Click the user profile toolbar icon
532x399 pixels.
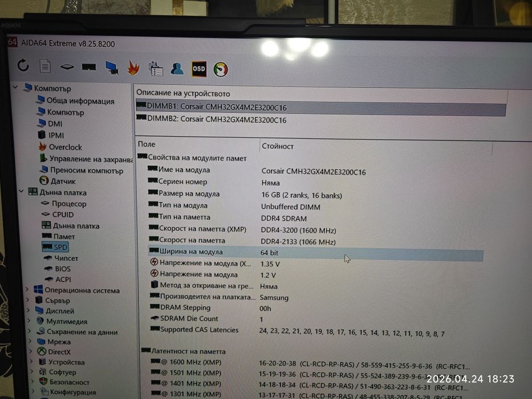[x=177, y=68]
